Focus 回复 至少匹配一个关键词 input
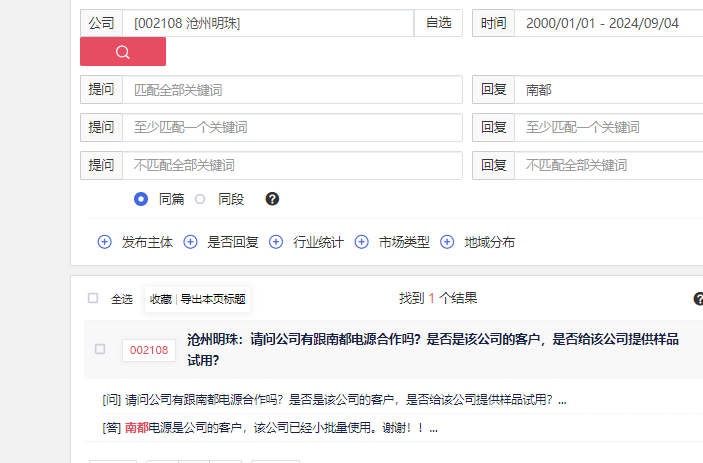Viewport: 703px width, 463px height. tap(609, 127)
